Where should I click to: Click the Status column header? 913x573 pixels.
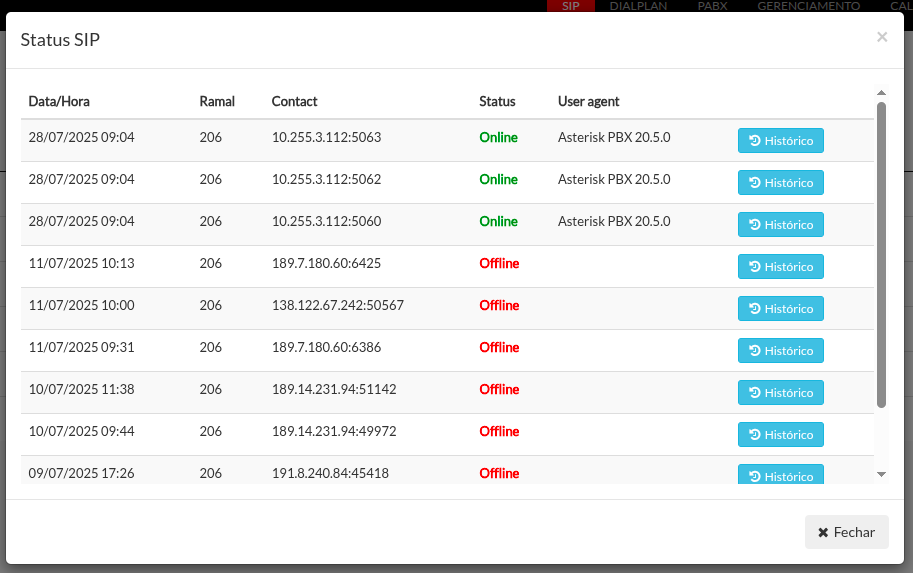497,101
